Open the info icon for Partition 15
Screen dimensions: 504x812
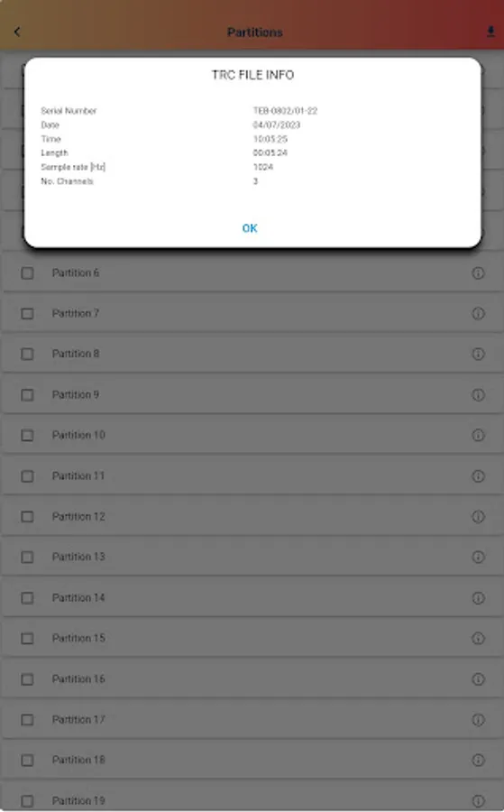(478, 638)
